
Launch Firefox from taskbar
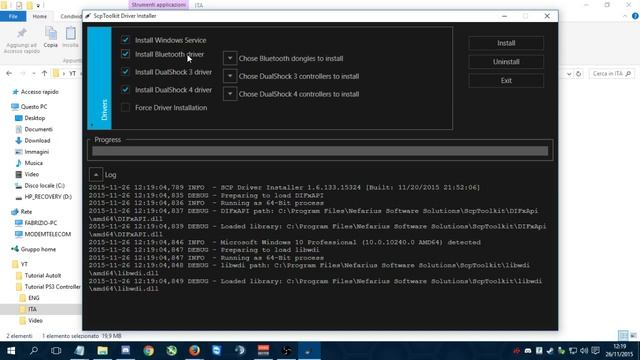(194, 351)
